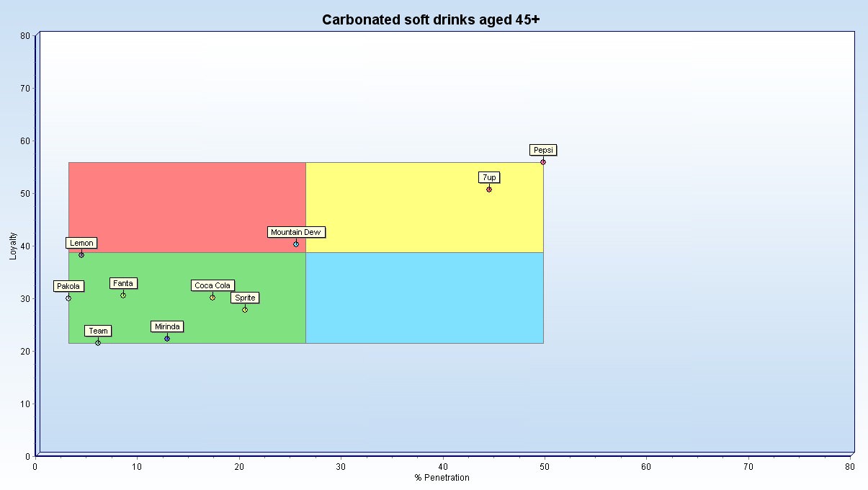868x490 pixels.
Task: Click the 70 tick on % Penetration axis
Action: tap(748, 467)
